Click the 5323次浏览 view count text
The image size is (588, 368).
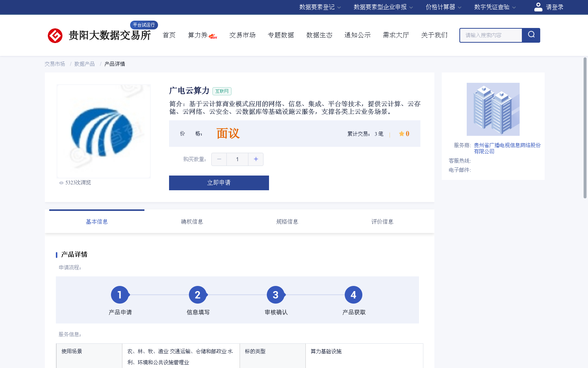78,183
